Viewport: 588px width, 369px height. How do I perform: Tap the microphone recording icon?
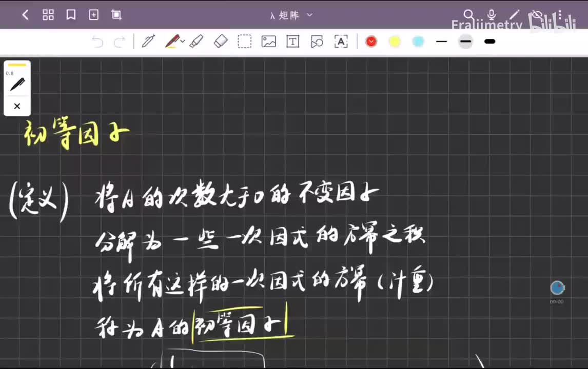click(492, 15)
